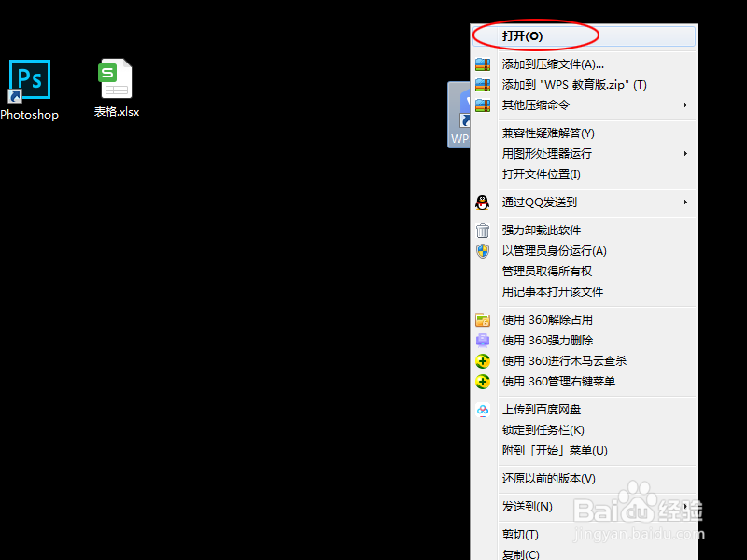This screenshot has width=747, height=560.
Task: Select 管理员取得所有权 menu item
Action: point(584,272)
